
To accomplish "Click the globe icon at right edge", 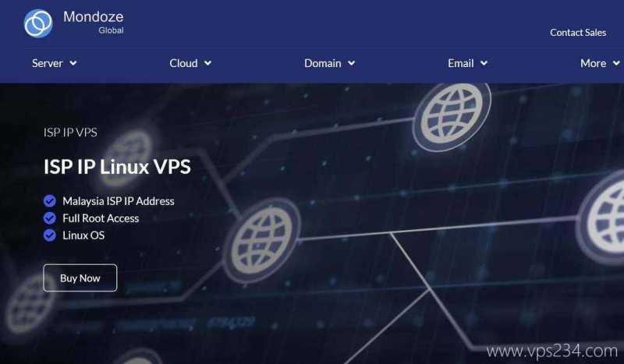I will pos(601,218).
